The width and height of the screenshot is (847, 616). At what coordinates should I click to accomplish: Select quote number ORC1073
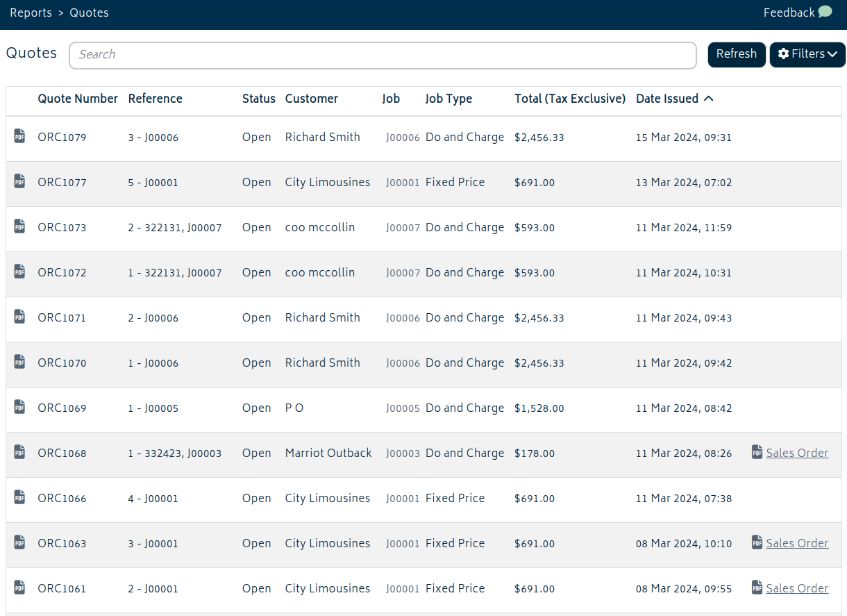62,228
